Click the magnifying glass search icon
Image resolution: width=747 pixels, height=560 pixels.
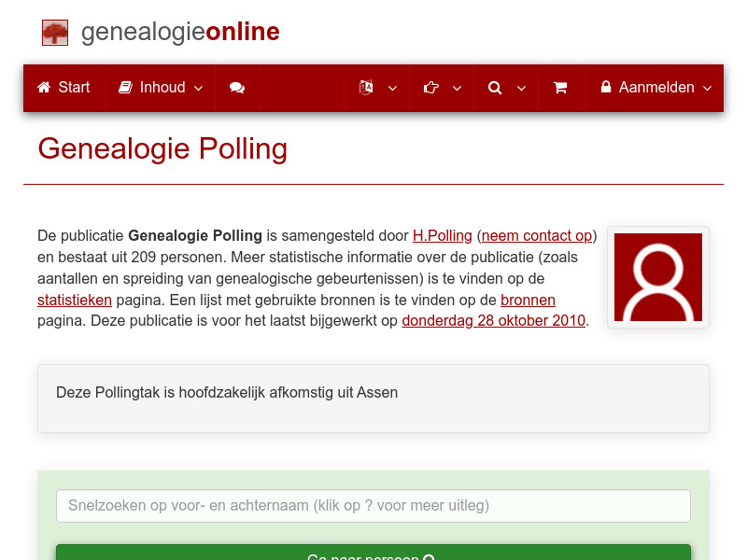click(x=495, y=88)
